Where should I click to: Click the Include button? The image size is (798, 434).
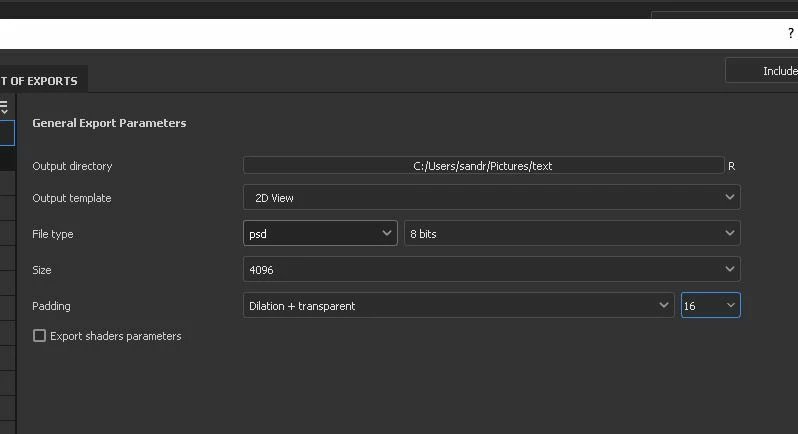tap(762, 71)
